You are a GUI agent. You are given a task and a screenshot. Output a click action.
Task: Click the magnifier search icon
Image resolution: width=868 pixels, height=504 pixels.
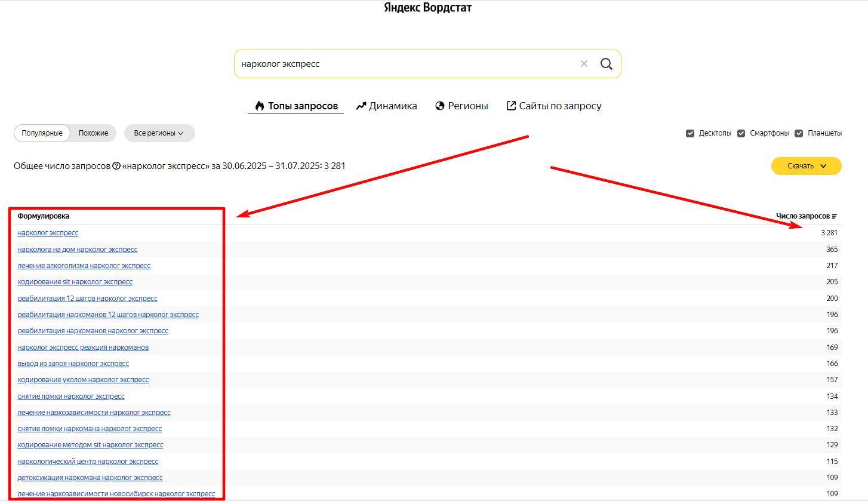click(x=606, y=64)
